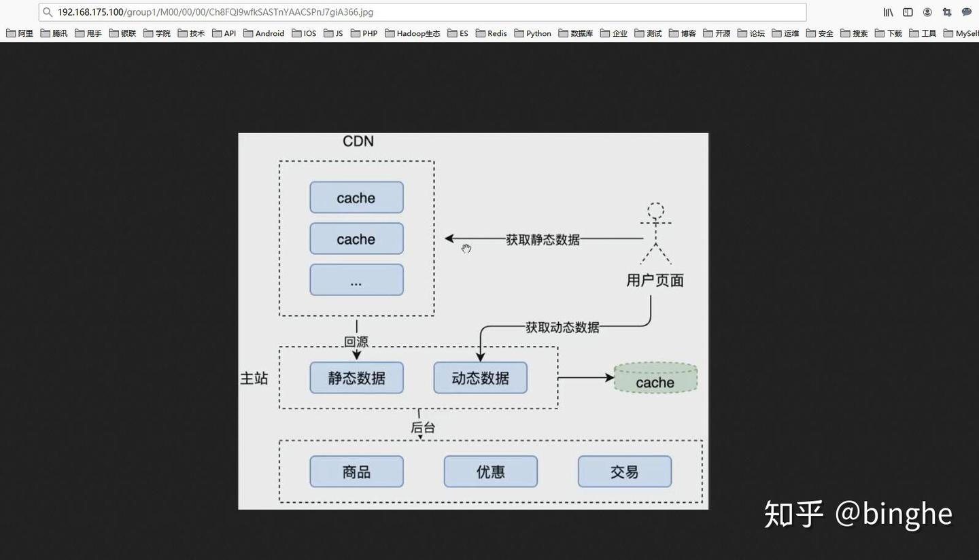Click the magnifier icon in the address bar
This screenshot has height=560, width=979.
click(48, 12)
